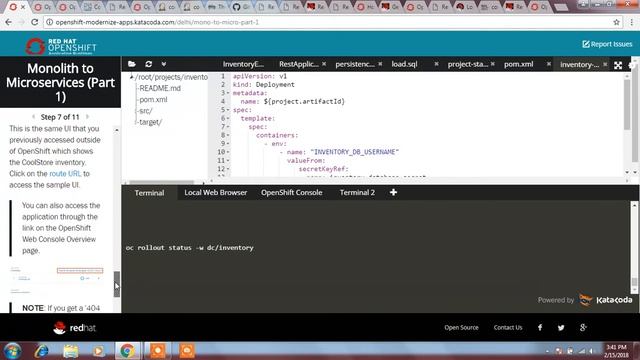Close the pom.xml editor tab
Screen dimensions: 640x360
coord(549,64)
